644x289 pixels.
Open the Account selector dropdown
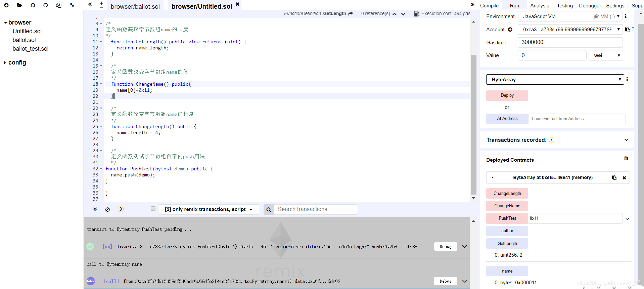(570, 30)
